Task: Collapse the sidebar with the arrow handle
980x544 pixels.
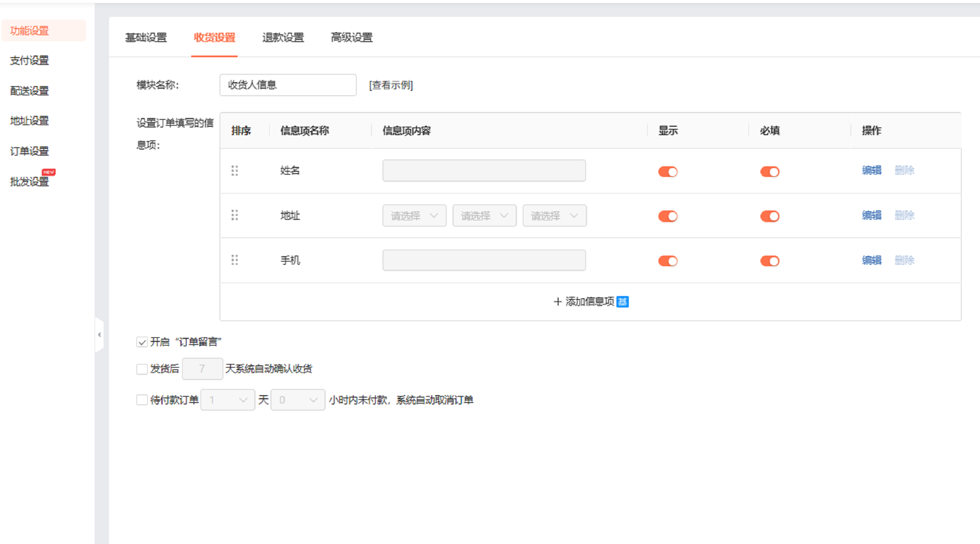Action: (x=99, y=335)
